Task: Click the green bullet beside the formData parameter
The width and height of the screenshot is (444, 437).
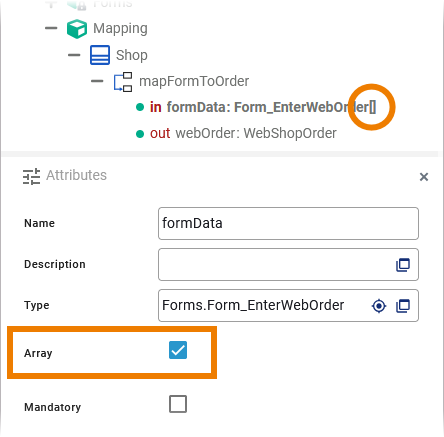Action: coord(140,107)
